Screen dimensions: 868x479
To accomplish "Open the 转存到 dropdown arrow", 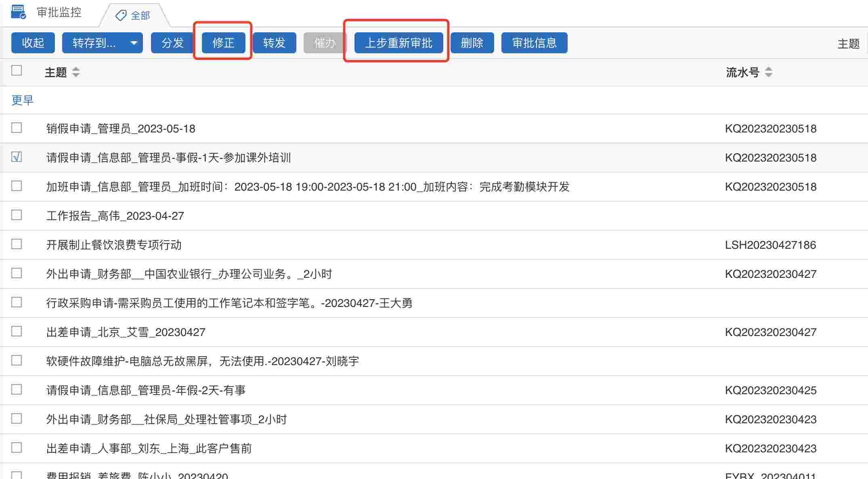I will pyautogui.click(x=134, y=43).
